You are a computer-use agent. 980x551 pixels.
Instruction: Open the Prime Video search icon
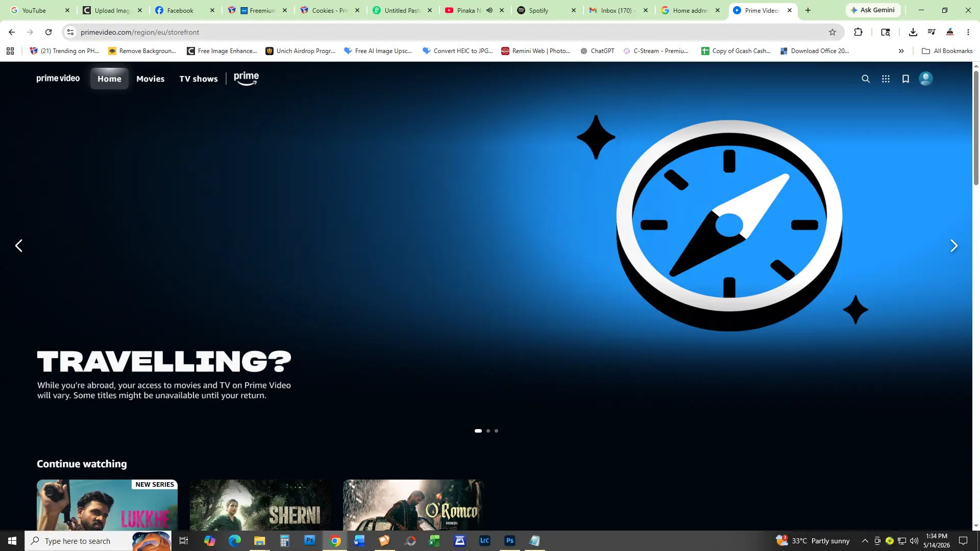tap(866, 79)
